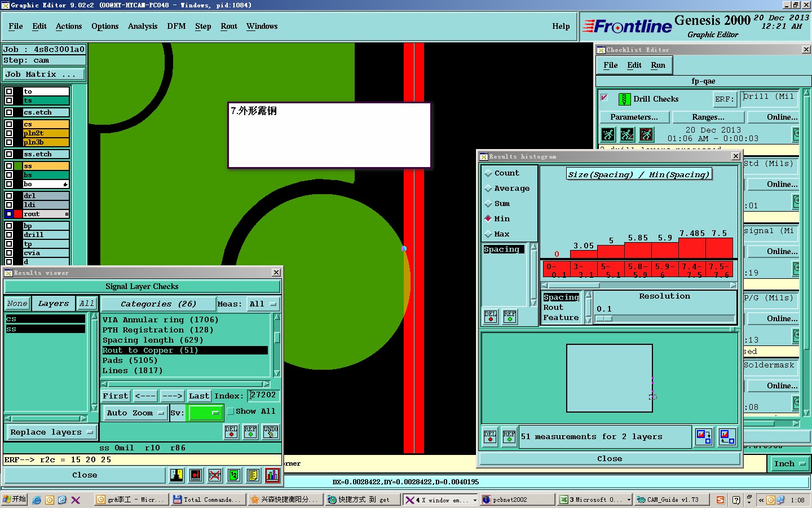
Task: Click REF icon beside Spacing list in histogram
Action: pos(510,317)
